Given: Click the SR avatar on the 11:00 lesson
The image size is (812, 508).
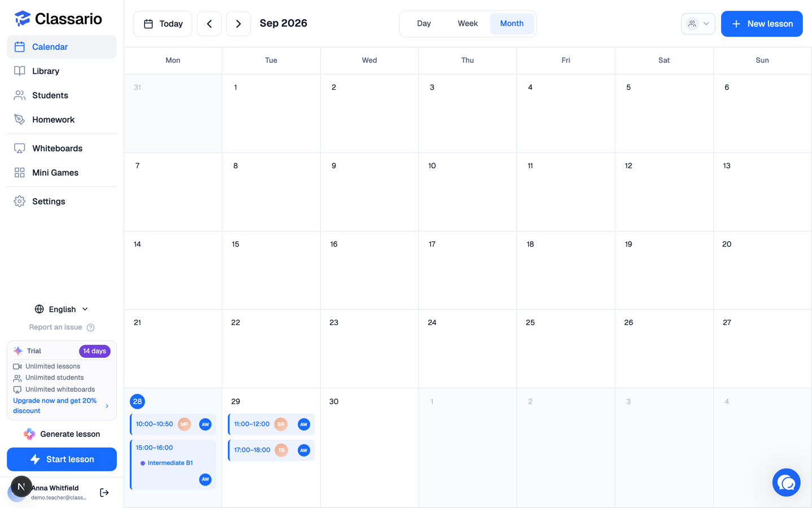Looking at the screenshot, I should 281,424.
